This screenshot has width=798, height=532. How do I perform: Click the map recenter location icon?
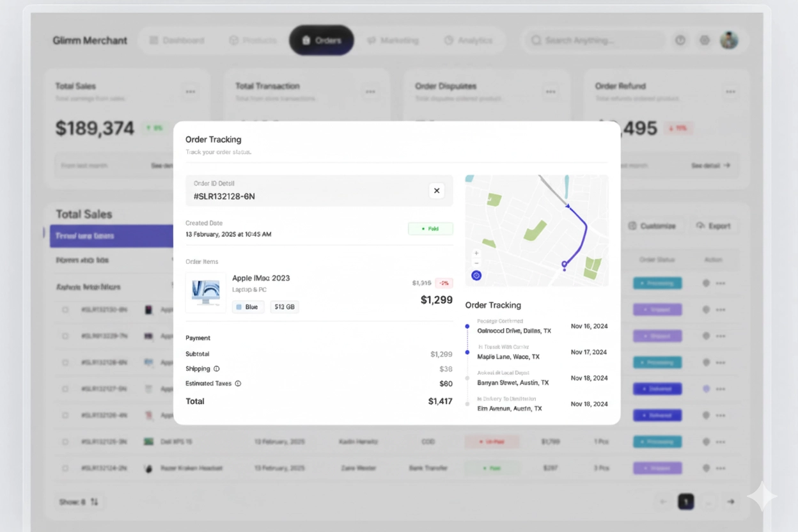click(476, 276)
